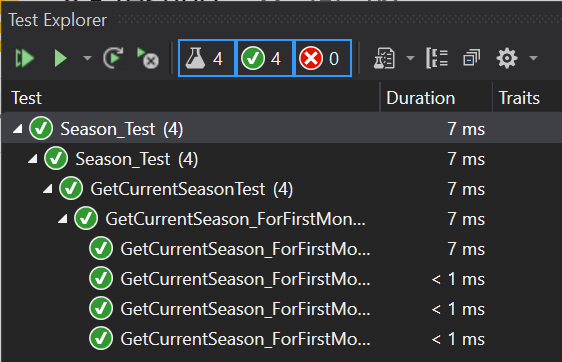Click the Group By icon
Screen dimensions: 562x362
pos(437,58)
